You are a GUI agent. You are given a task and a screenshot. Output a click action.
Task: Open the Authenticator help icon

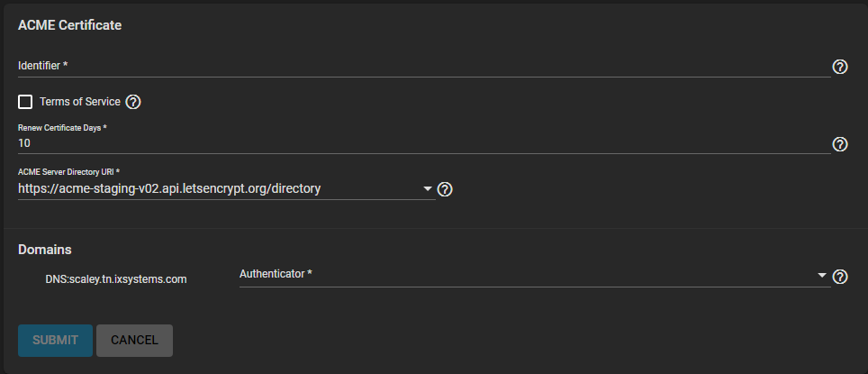tap(840, 277)
